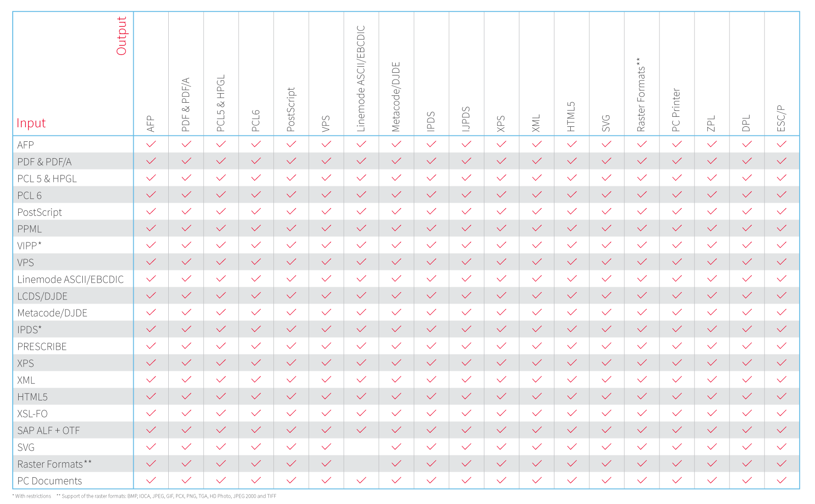Image resolution: width=815 pixels, height=504 pixels.
Task: Click the checkmark for PRESCRIBE input to ZPL
Action: coord(712,346)
